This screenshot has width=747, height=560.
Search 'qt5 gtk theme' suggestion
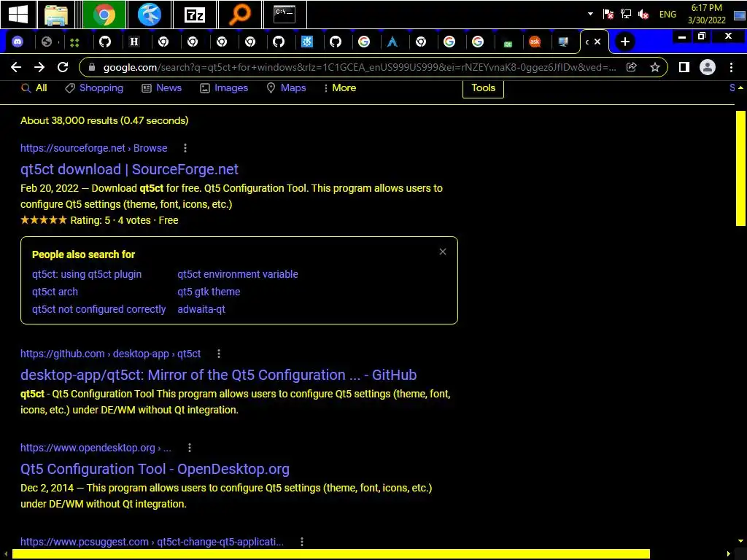point(209,292)
